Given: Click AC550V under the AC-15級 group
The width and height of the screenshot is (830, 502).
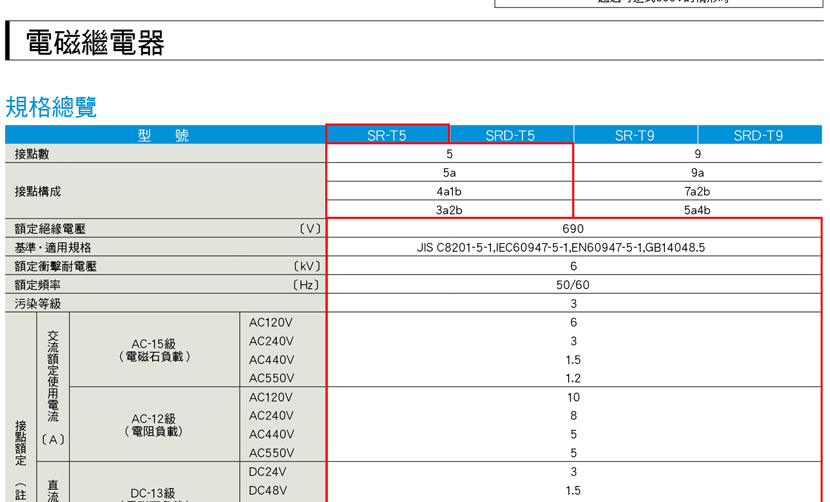Looking at the screenshot, I should coord(271,379).
